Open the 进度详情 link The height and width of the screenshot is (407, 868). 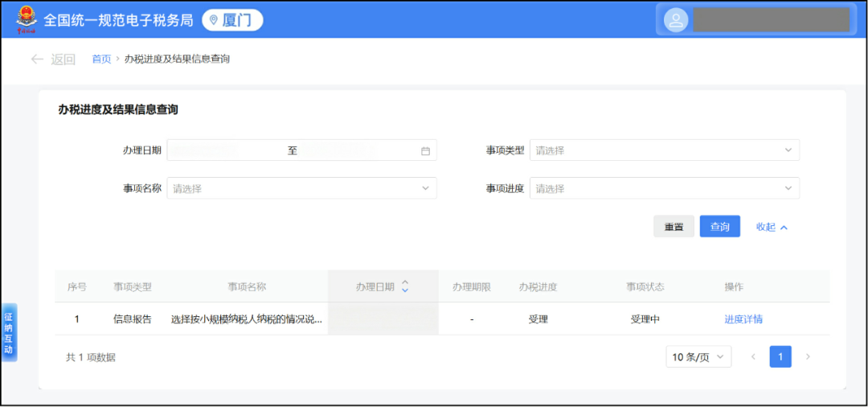coord(743,319)
